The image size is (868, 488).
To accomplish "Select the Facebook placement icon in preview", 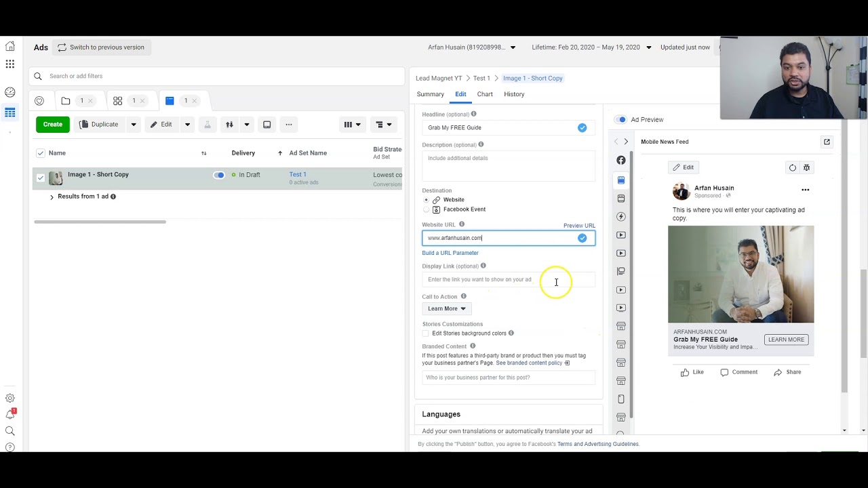I will (x=621, y=160).
